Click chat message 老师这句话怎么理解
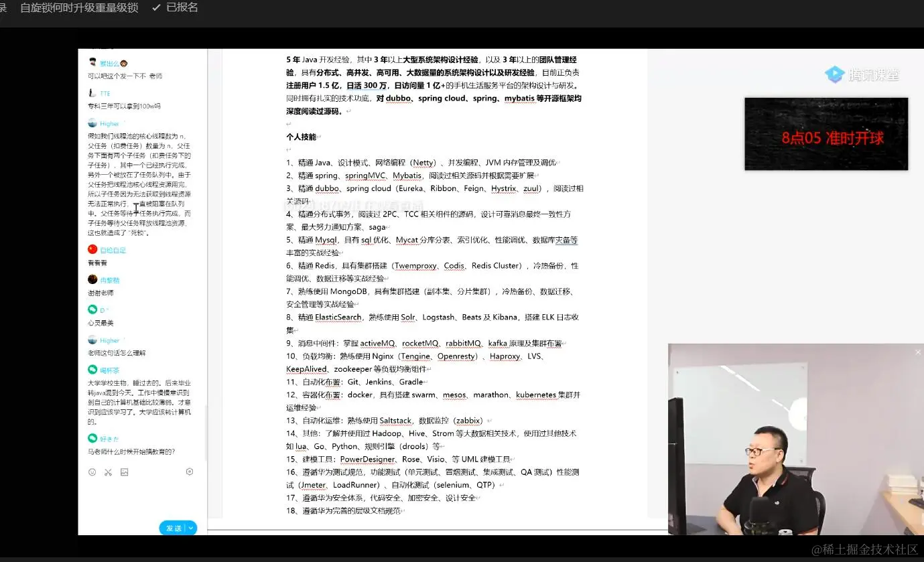This screenshot has height=562, width=924. click(117, 353)
